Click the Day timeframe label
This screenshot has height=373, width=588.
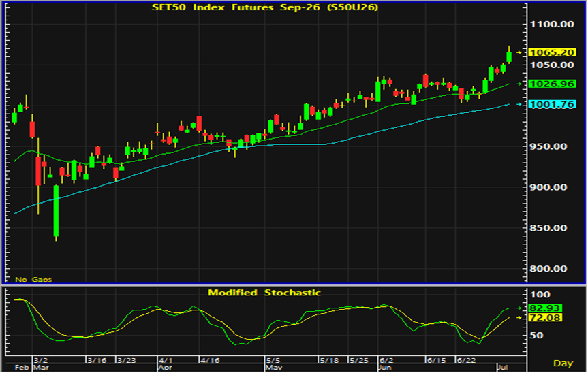(563, 363)
